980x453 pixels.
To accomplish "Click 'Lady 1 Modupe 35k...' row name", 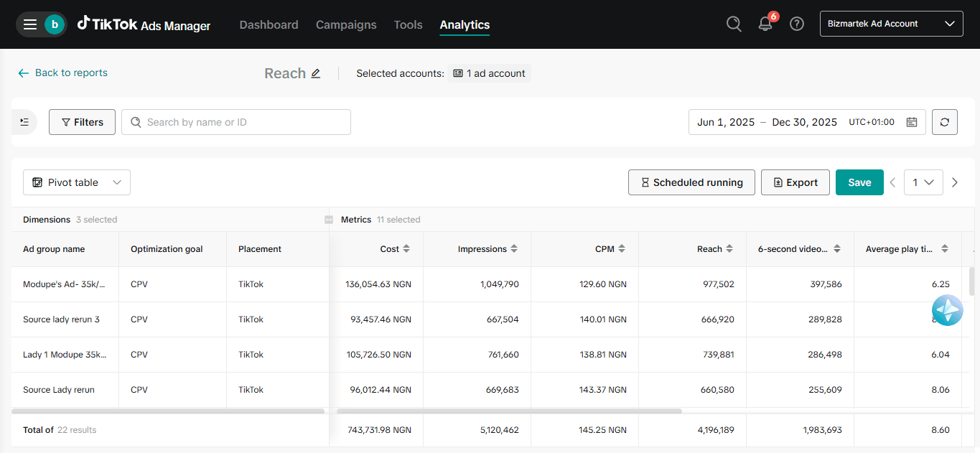I will pyautogui.click(x=65, y=355).
